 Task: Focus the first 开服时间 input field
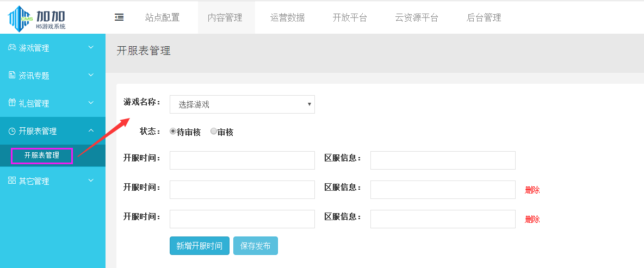point(242,160)
